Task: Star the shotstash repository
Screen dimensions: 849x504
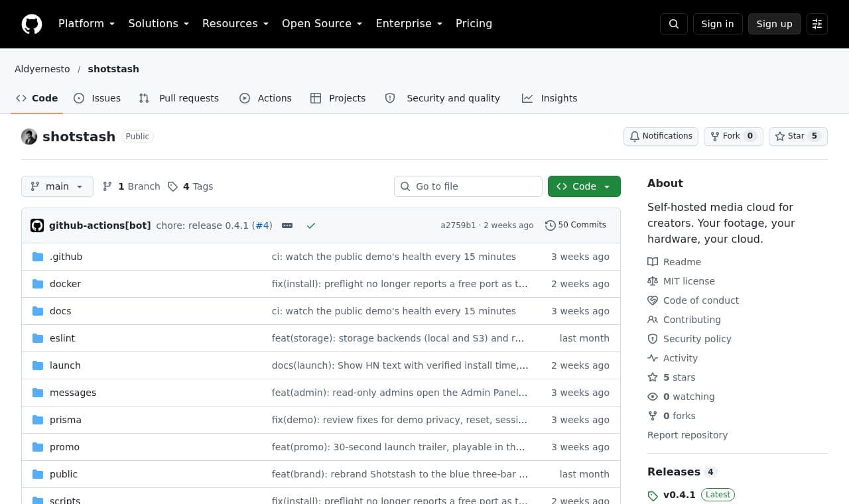Action: click(798, 136)
